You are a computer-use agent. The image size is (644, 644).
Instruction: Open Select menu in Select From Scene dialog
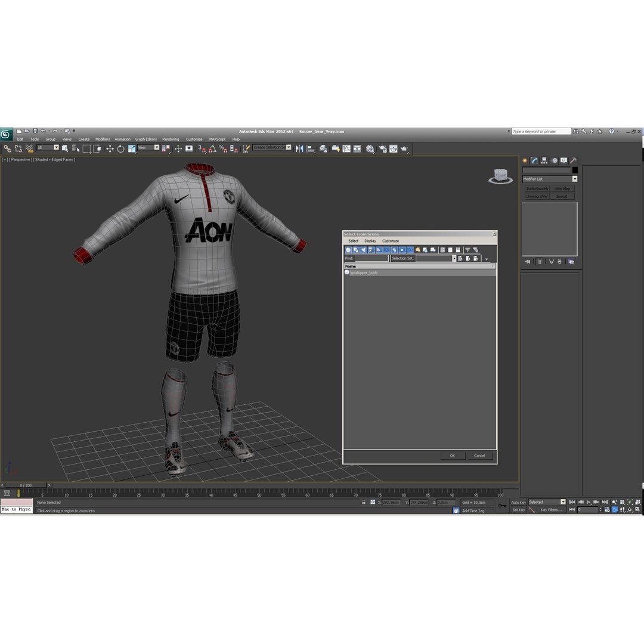click(353, 241)
